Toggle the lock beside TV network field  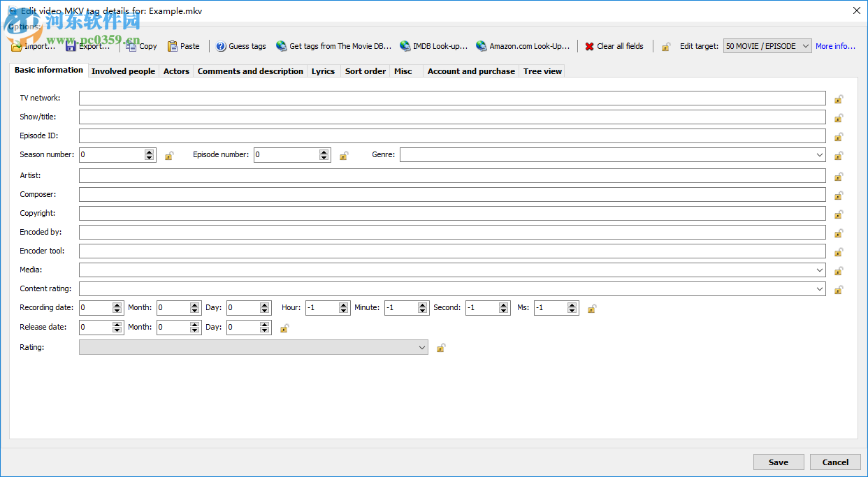839,98
